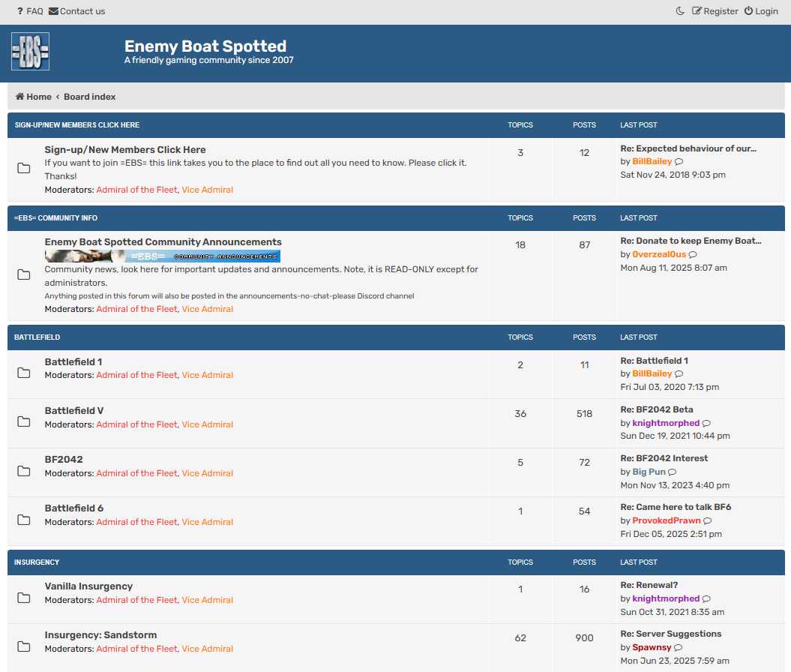Open Vice Admiral group under Sign-up forum
791x672 pixels.
[208, 190]
